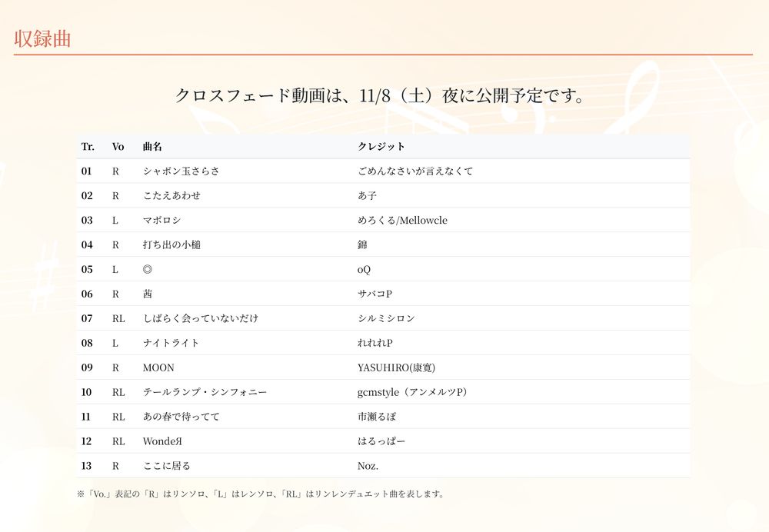
Task: Click credit 錦
Action: coord(362,244)
